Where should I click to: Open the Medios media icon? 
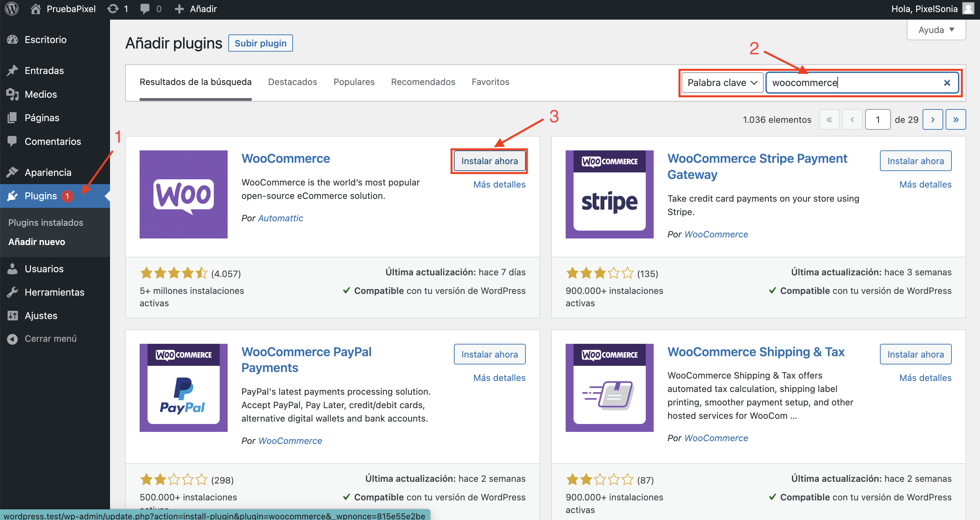[x=13, y=94]
